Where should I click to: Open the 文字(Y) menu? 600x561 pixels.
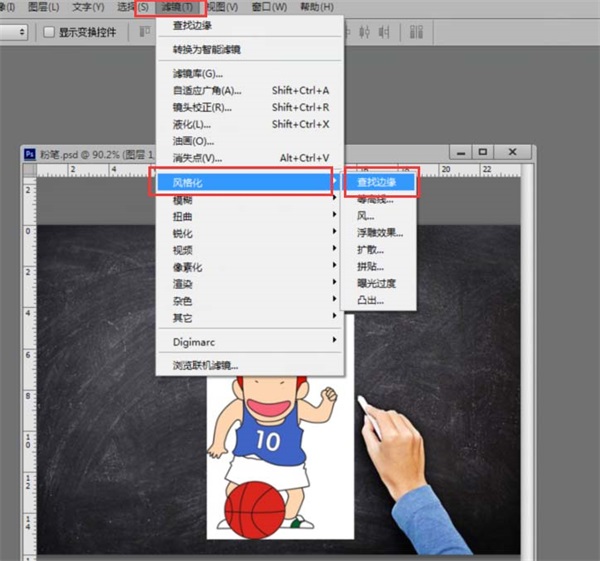click(88, 7)
